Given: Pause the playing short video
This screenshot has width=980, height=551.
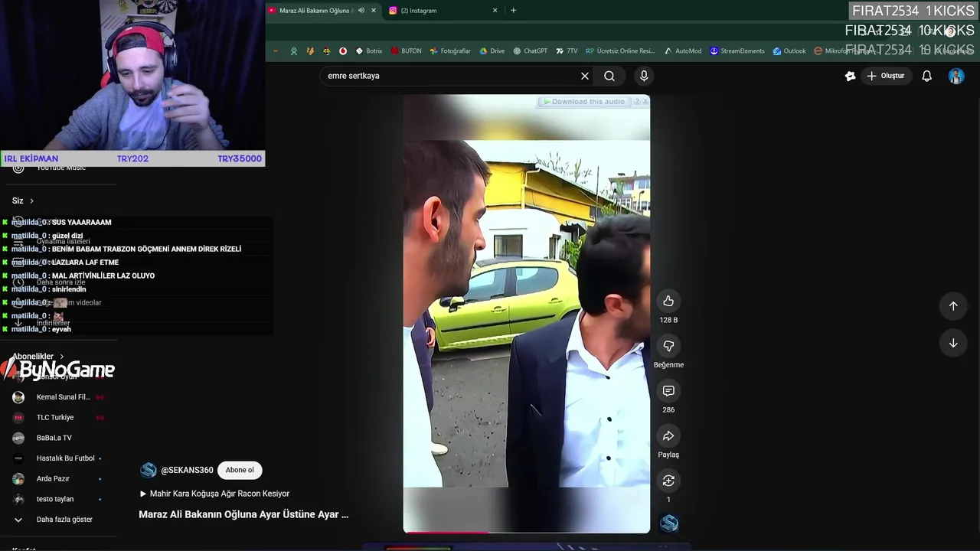Looking at the screenshot, I should click(527, 314).
